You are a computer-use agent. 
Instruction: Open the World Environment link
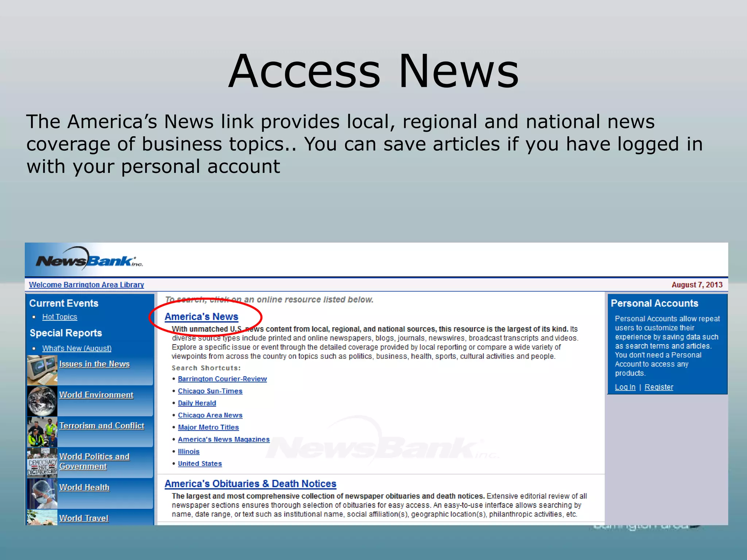click(96, 395)
